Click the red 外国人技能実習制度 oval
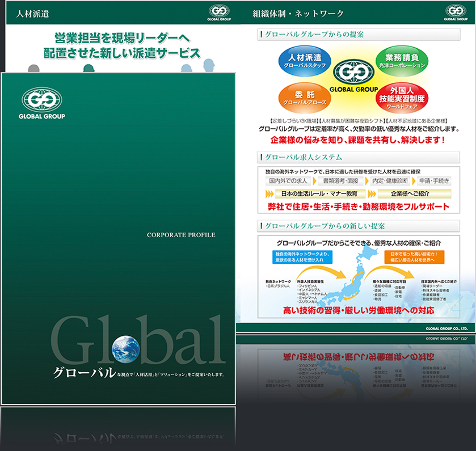 tap(402, 98)
